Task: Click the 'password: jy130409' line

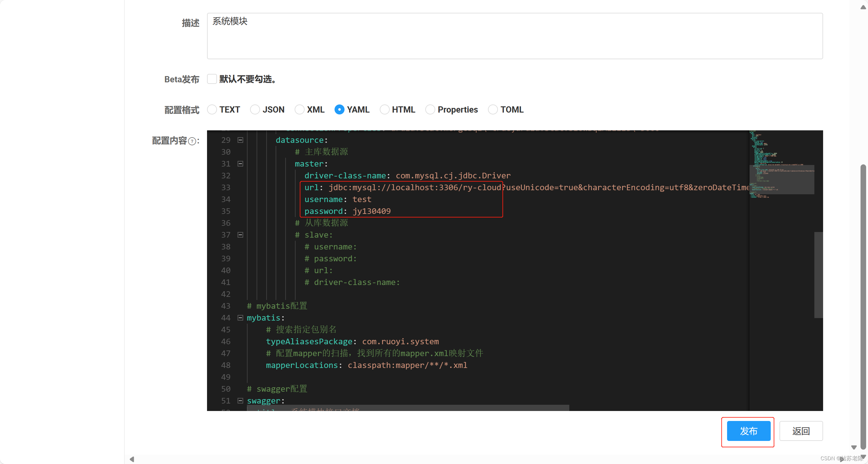Action: point(347,211)
